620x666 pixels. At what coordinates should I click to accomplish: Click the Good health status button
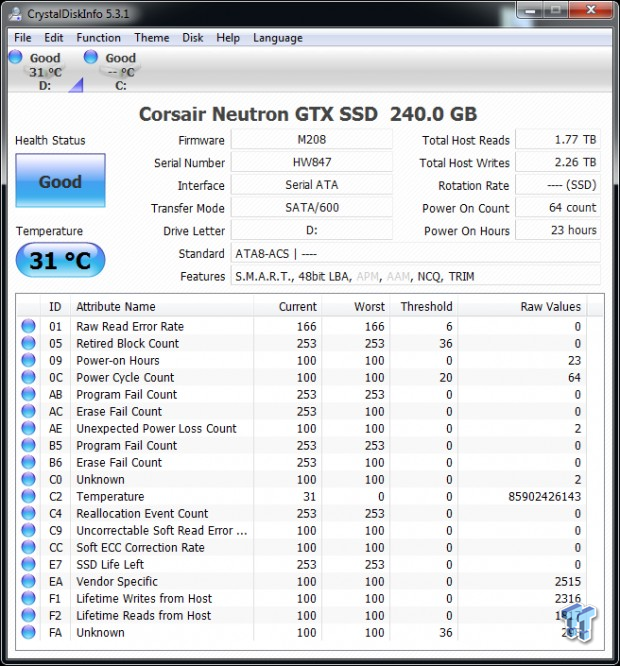(60, 181)
